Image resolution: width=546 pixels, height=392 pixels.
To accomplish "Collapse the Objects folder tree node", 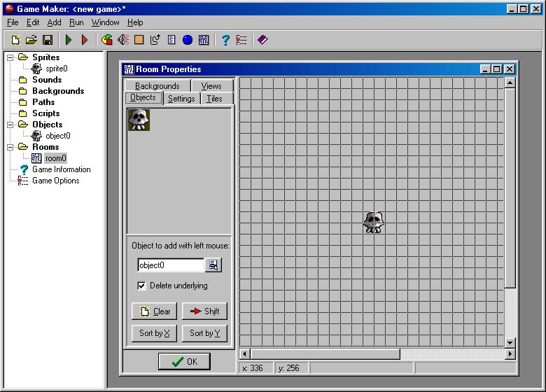I will click(10, 125).
